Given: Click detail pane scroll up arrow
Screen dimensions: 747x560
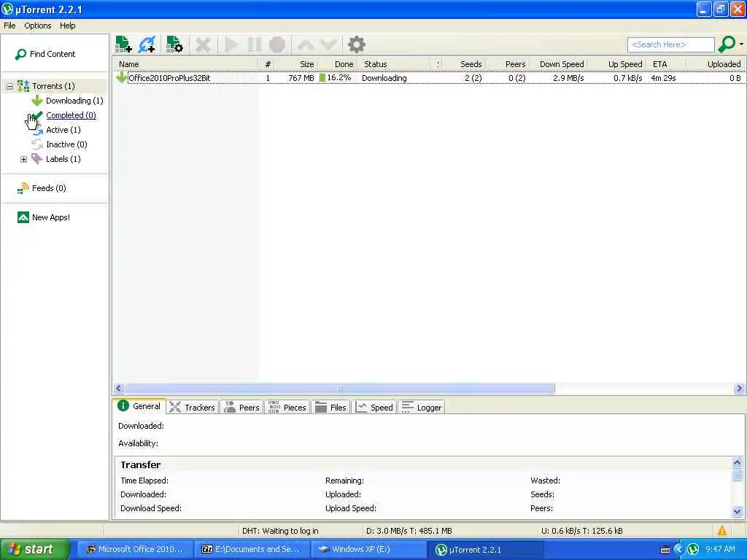Looking at the screenshot, I should (x=737, y=463).
